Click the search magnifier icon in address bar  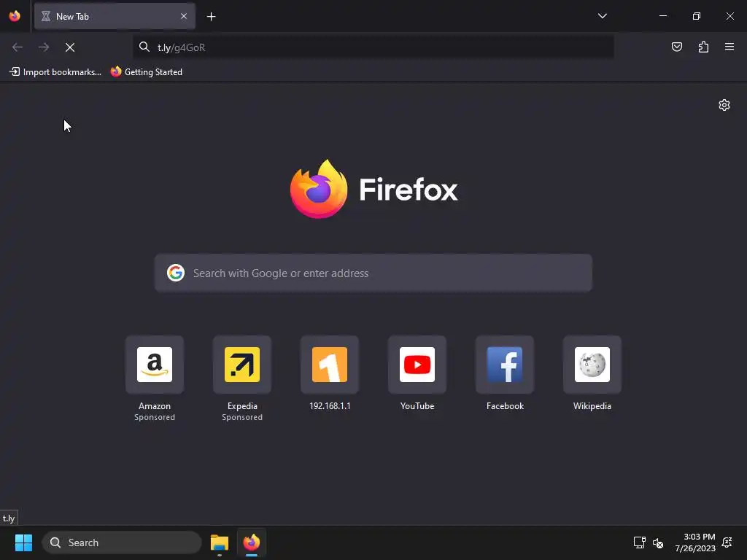(144, 47)
